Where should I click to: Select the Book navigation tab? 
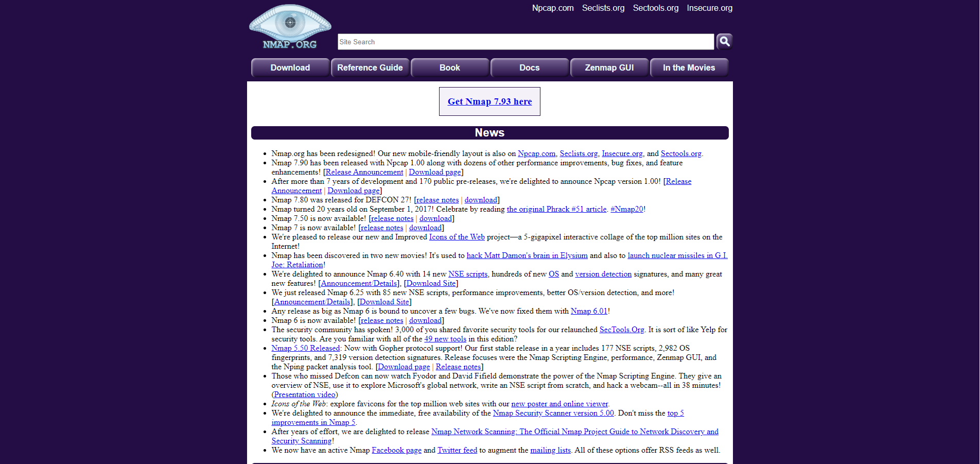click(x=450, y=67)
